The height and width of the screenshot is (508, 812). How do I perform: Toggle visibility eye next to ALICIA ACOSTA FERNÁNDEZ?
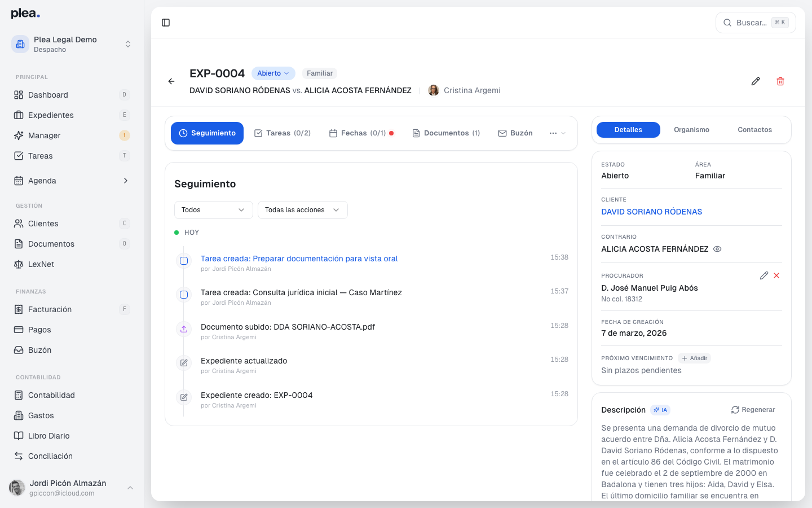click(717, 249)
